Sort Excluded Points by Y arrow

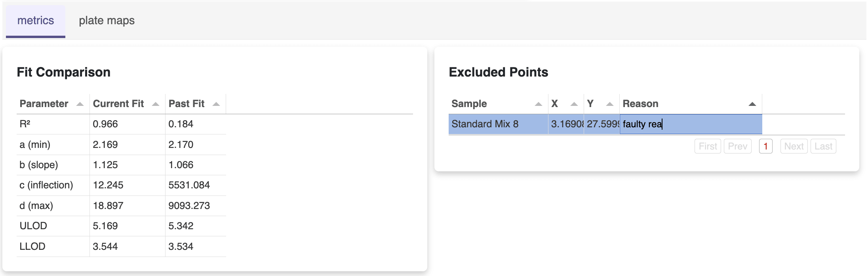(x=610, y=104)
